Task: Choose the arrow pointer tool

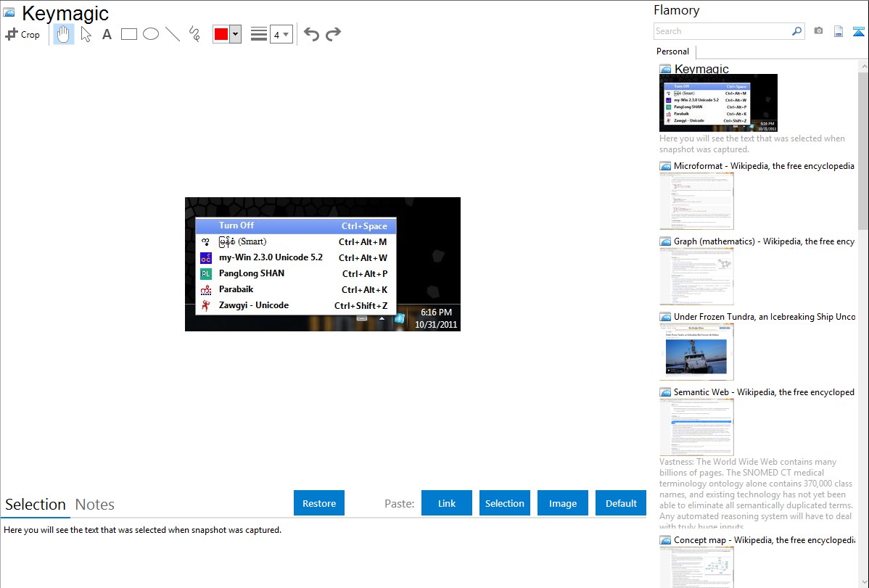Action: 86,34
